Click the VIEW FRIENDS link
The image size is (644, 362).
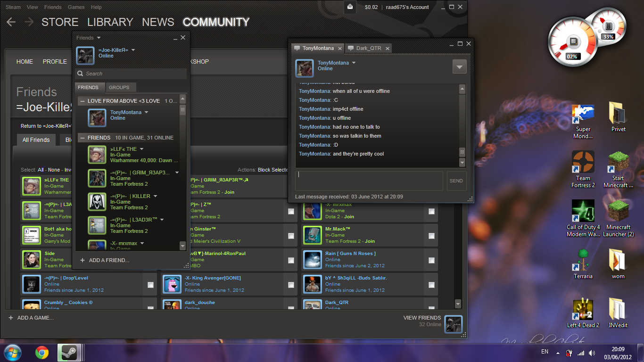point(422,318)
